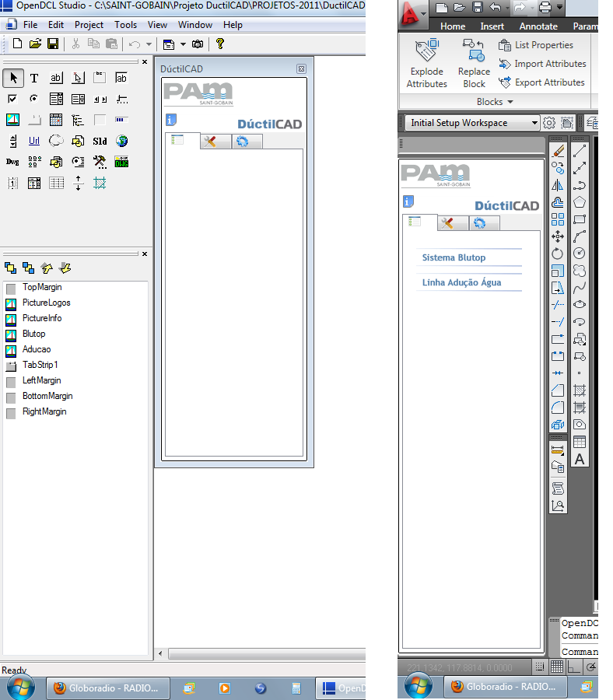
Task: Click Open folder icon in OpenDCL toolbar
Action: [35, 44]
